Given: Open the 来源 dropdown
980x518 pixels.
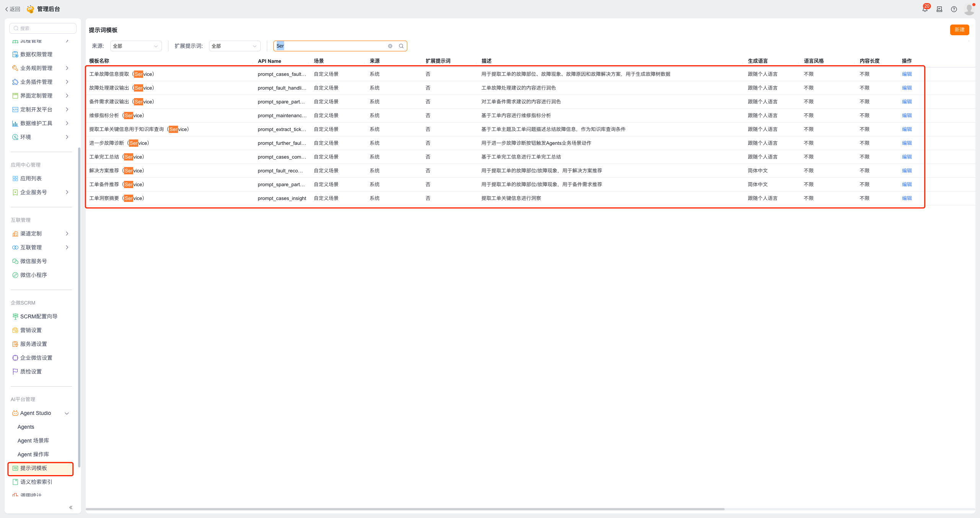Looking at the screenshot, I should tap(136, 46).
